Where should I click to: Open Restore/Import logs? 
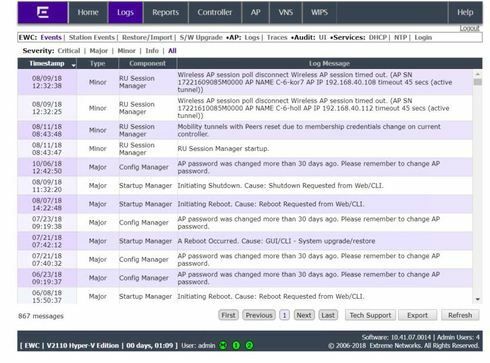[147, 37]
